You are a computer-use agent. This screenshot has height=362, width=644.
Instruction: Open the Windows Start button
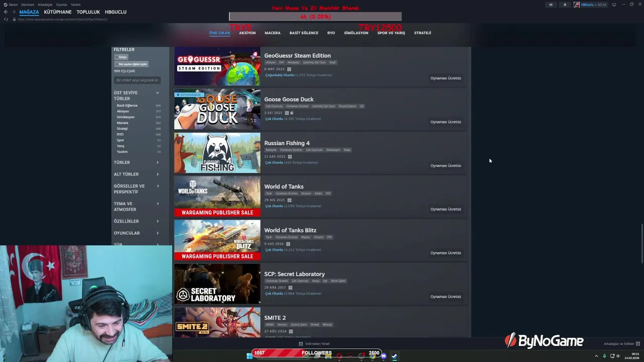point(249,356)
